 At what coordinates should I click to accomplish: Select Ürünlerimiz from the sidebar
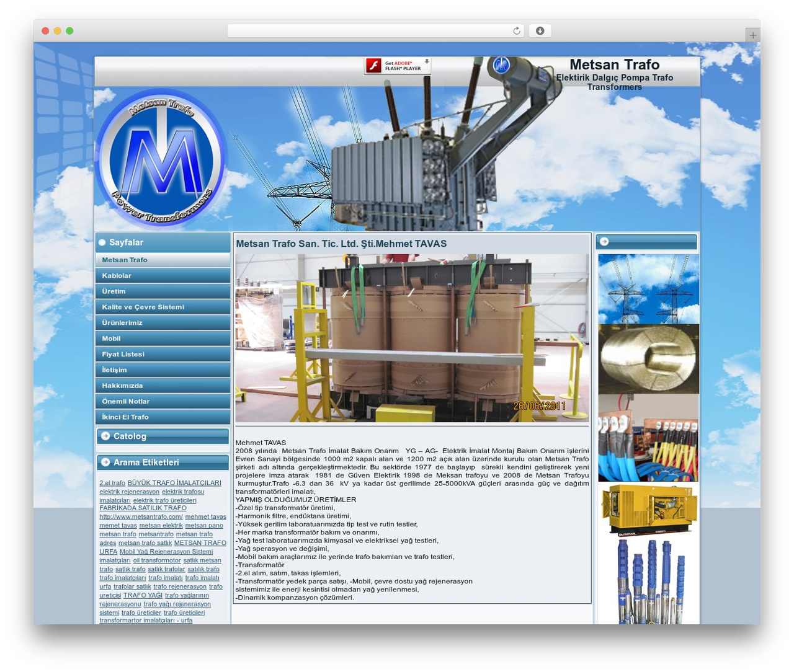click(163, 322)
